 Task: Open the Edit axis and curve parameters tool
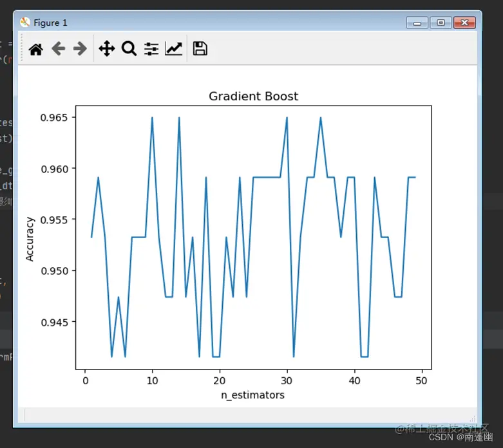[x=173, y=49]
